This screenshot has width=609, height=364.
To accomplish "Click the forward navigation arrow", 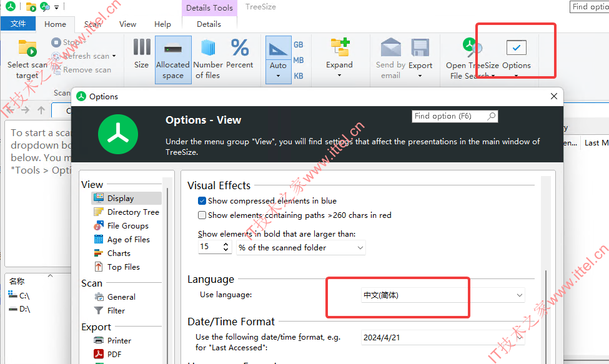I will tap(25, 111).
